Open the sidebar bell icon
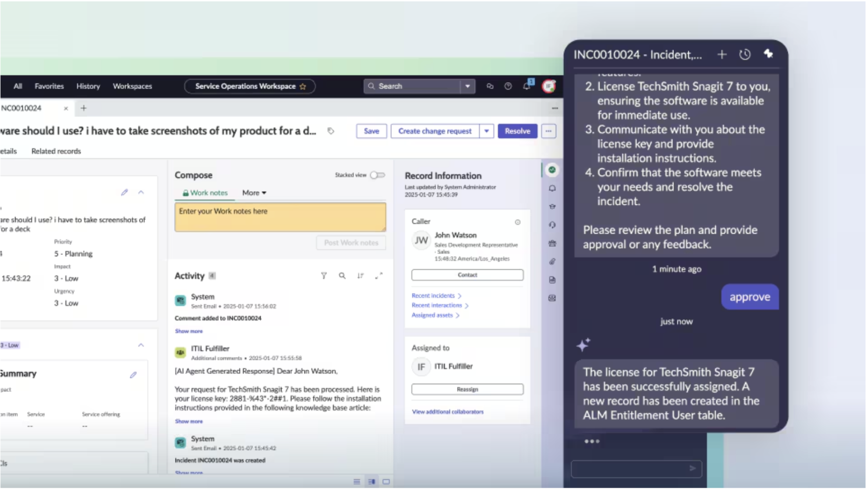The image size is (868, 489). (x=552, y=188)
